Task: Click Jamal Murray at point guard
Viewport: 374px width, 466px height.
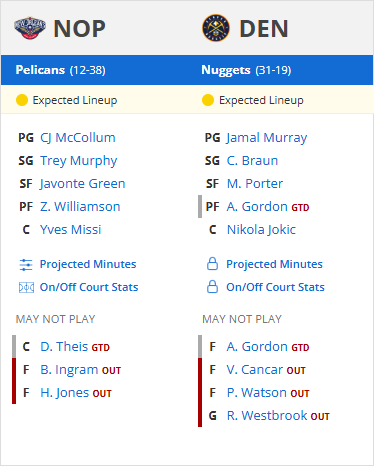Action: pos(267,138)
